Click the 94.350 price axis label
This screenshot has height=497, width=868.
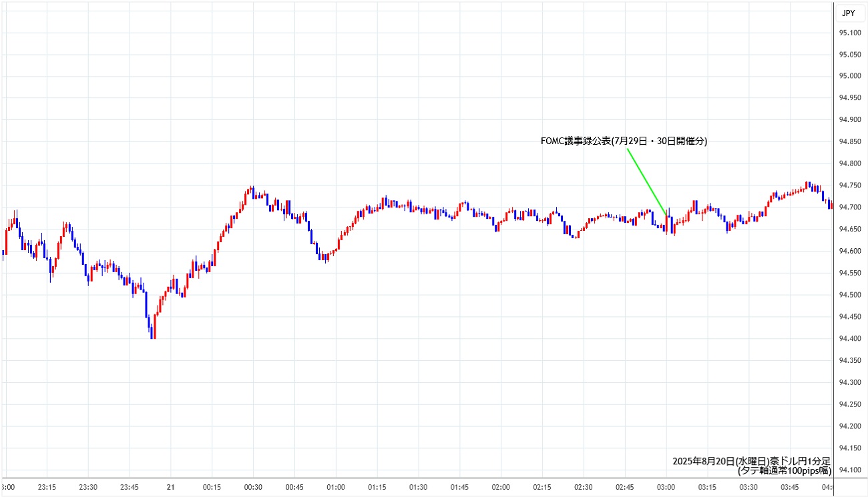point(850,360)
